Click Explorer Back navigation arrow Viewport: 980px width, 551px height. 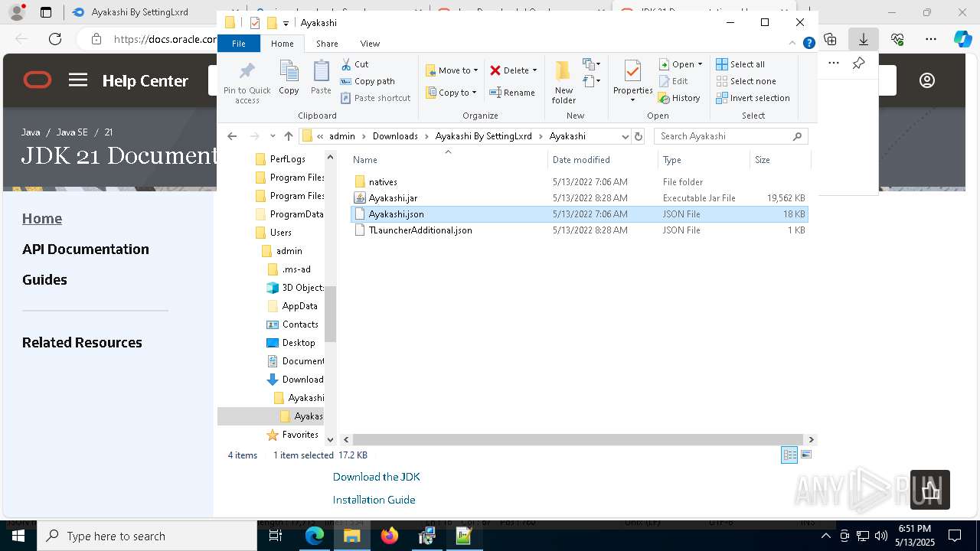pos(232,136)
